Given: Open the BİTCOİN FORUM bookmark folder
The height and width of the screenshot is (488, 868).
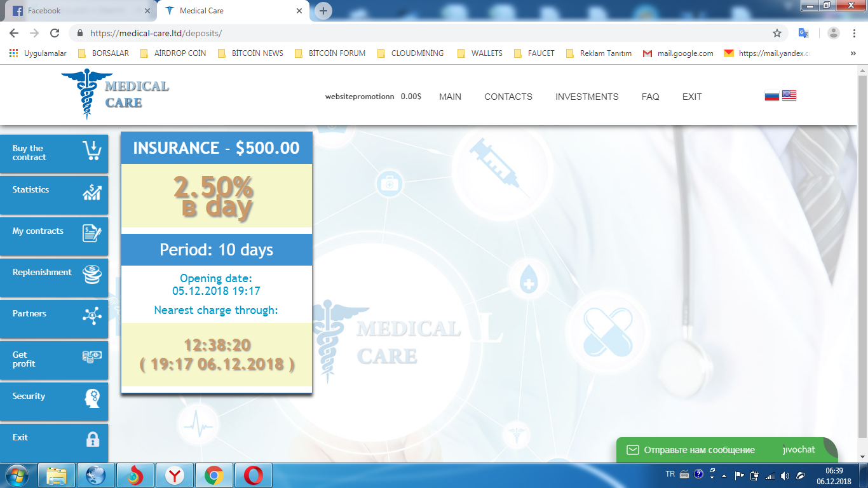Looking at the screenshot, I should [330, 53].
